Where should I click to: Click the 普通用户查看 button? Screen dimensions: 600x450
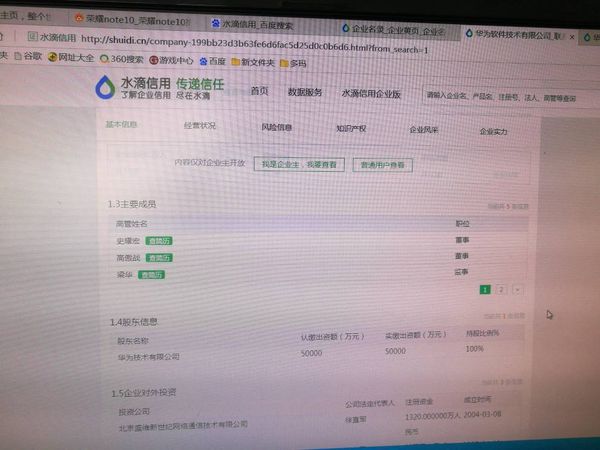coord(382,165)
